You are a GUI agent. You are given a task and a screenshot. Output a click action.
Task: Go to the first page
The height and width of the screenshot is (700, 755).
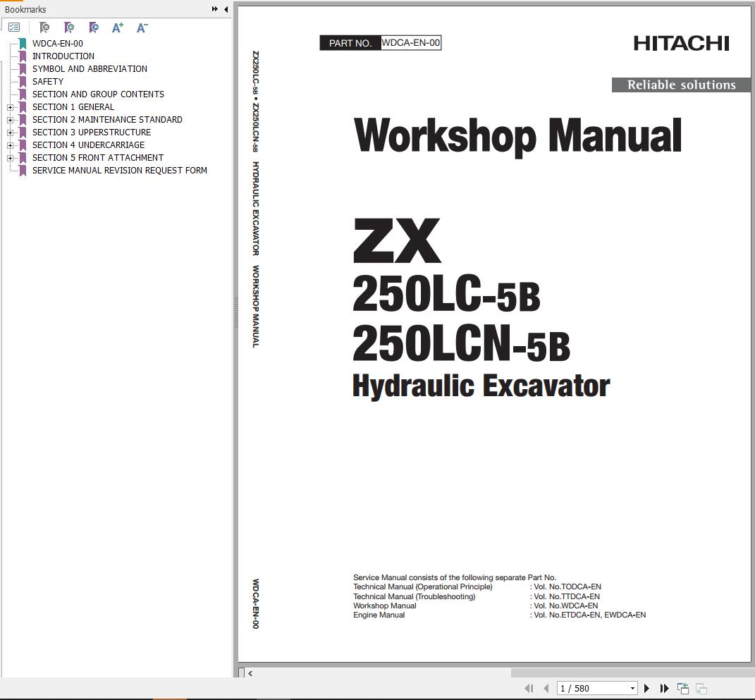[529, 689]
